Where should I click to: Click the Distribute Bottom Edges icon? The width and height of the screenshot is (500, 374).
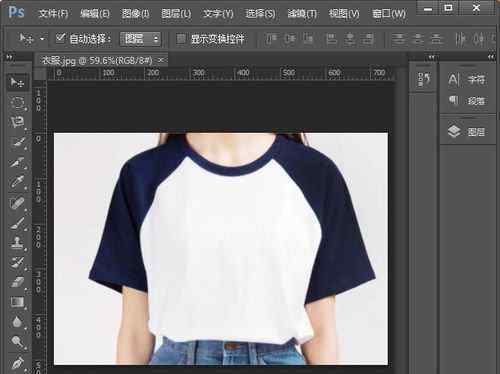point(436,39)
